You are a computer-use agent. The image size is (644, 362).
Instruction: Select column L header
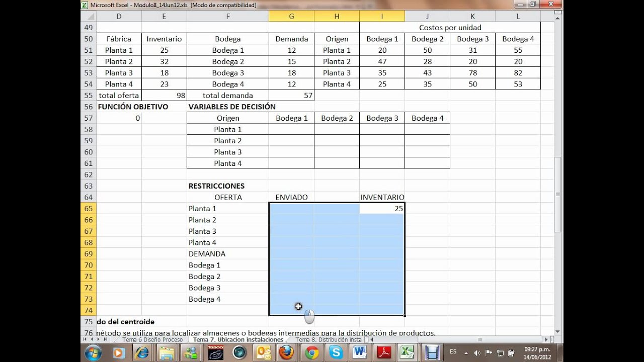click(518, 16)
